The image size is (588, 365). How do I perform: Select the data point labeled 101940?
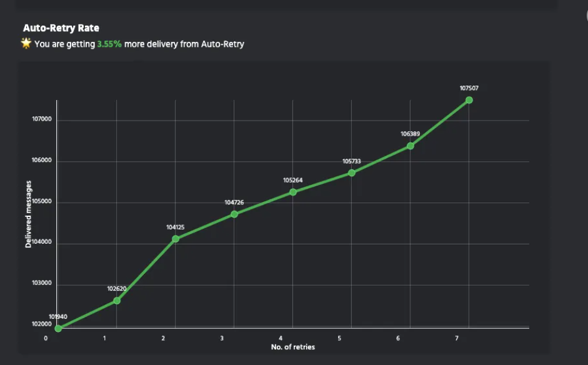point(58,328)
